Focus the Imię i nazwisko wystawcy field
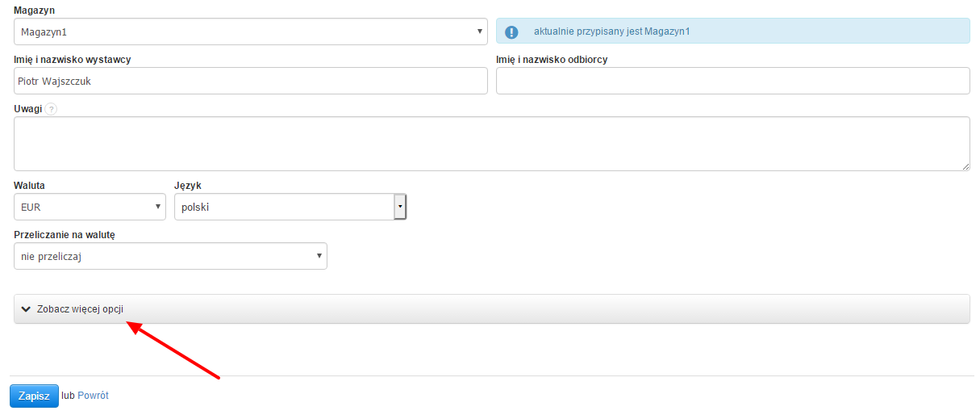This screenshot has width=980, height=411. (250, 81)
